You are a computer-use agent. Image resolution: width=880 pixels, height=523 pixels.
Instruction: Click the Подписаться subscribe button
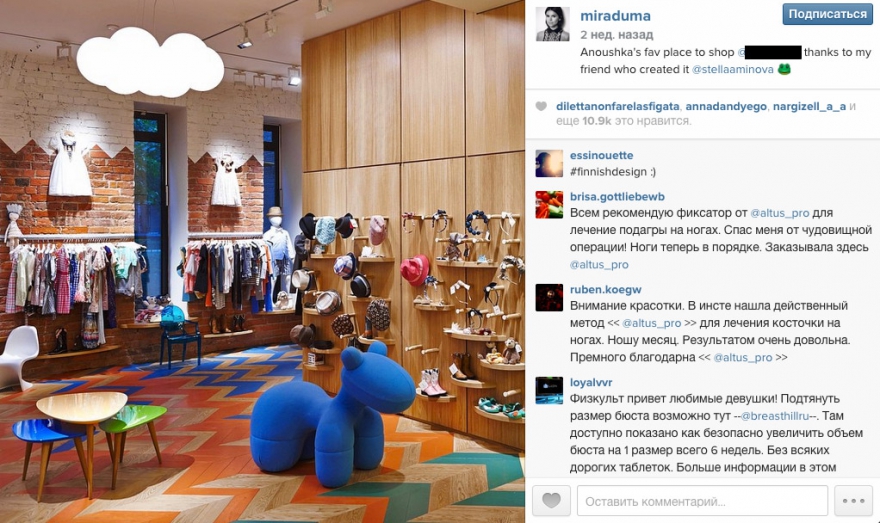point(827,14)
